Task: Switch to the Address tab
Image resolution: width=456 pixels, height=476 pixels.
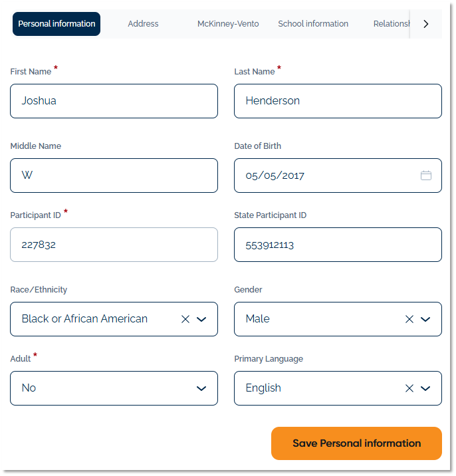Action: tap(143, 24)
